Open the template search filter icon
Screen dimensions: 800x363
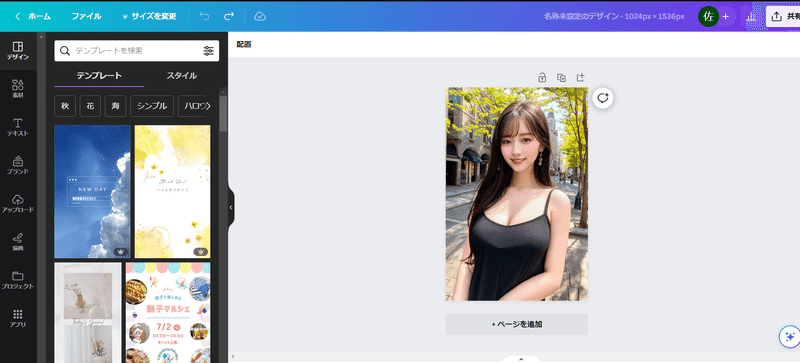coord(208,51)
